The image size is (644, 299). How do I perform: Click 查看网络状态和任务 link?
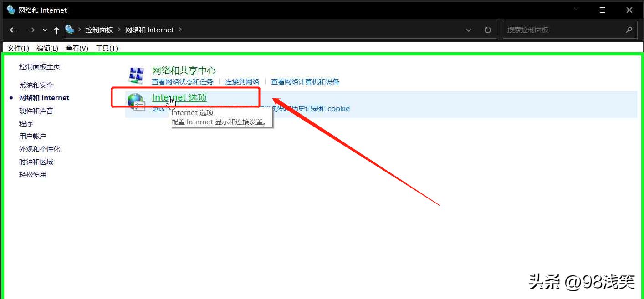(x=182, y=81)
